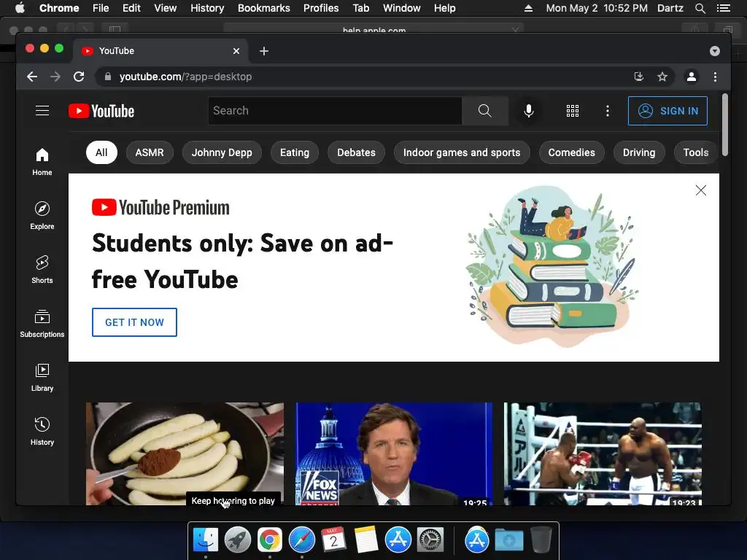Reload the YouTube page

79,77
